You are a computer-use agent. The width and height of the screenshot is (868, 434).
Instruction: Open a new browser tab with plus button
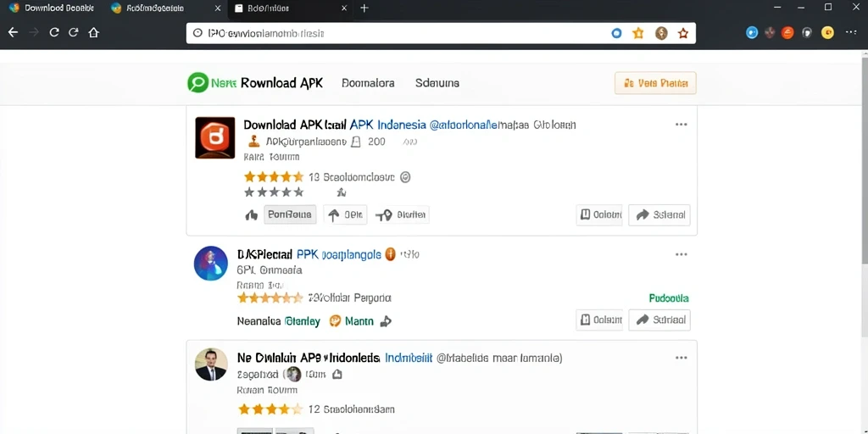click(364, 8)
